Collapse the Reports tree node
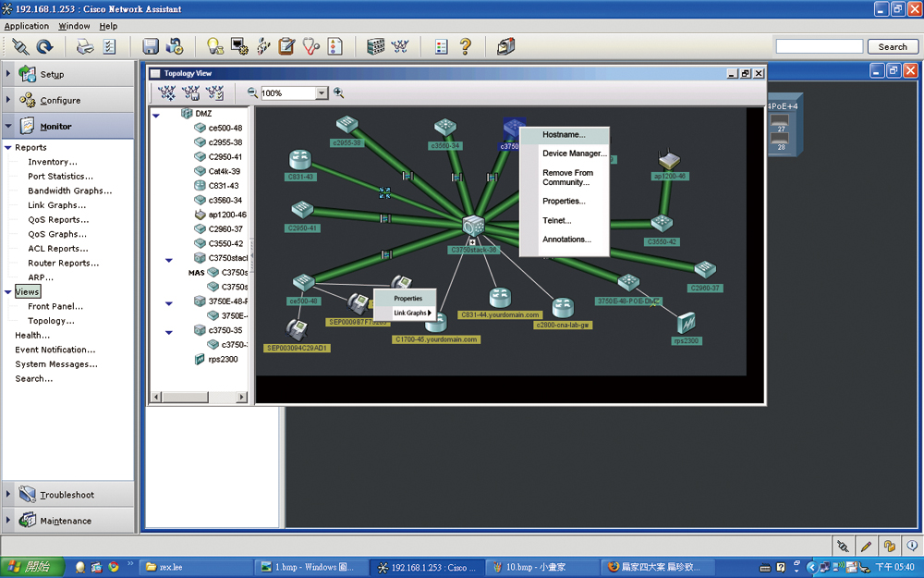Image resolution: width=924 pixels, height=578 pixels. [8, 147]
